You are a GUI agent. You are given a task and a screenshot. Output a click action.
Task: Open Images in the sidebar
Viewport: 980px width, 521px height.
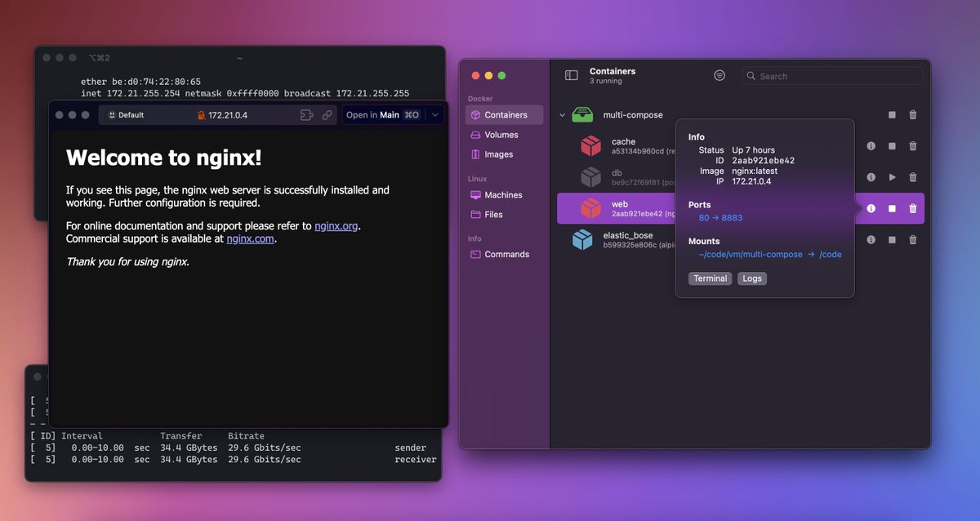(504, 154)
